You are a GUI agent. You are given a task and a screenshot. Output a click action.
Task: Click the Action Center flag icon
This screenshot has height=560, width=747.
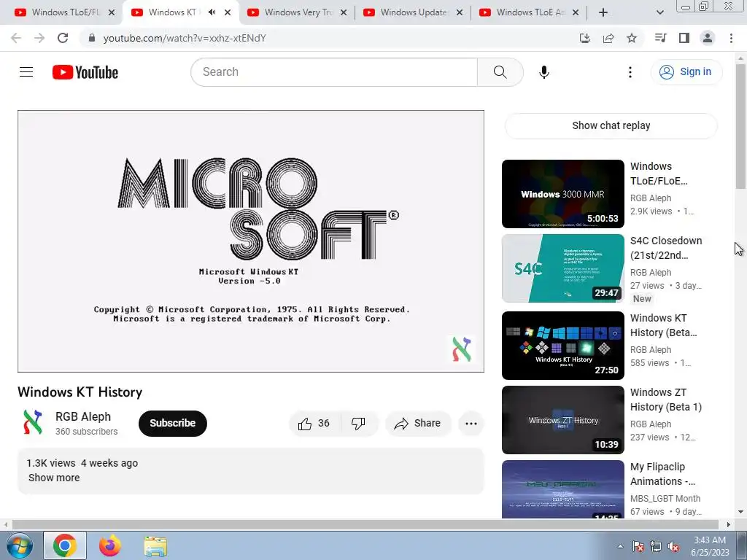click(x=638, y=546)
